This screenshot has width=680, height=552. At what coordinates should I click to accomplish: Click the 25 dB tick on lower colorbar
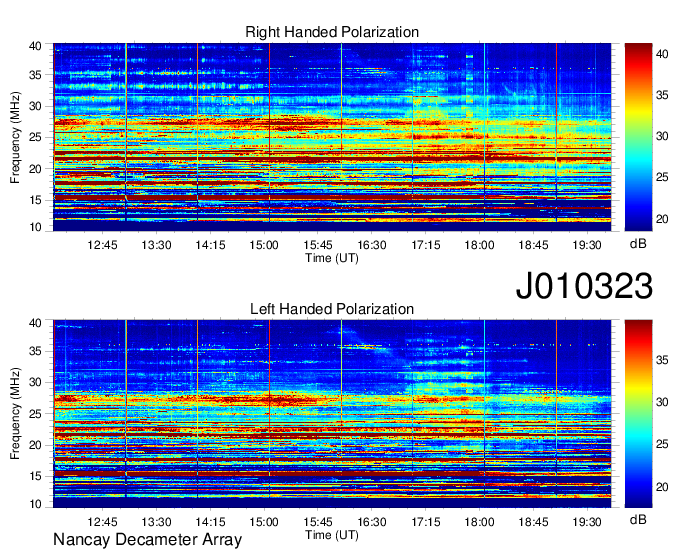[662, 444]
